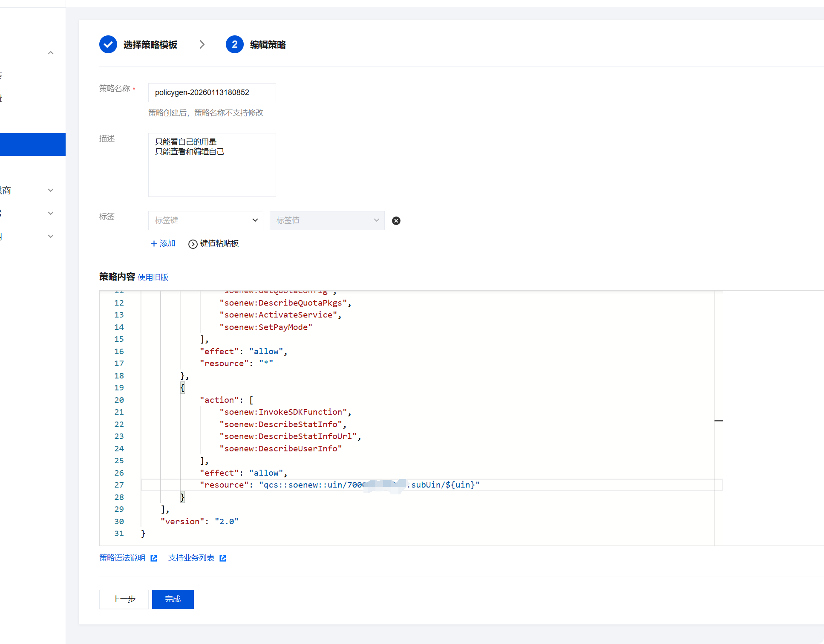Expand the first collapsed sidebar group
Screen dimensions: 824x644
click(51, 191)
